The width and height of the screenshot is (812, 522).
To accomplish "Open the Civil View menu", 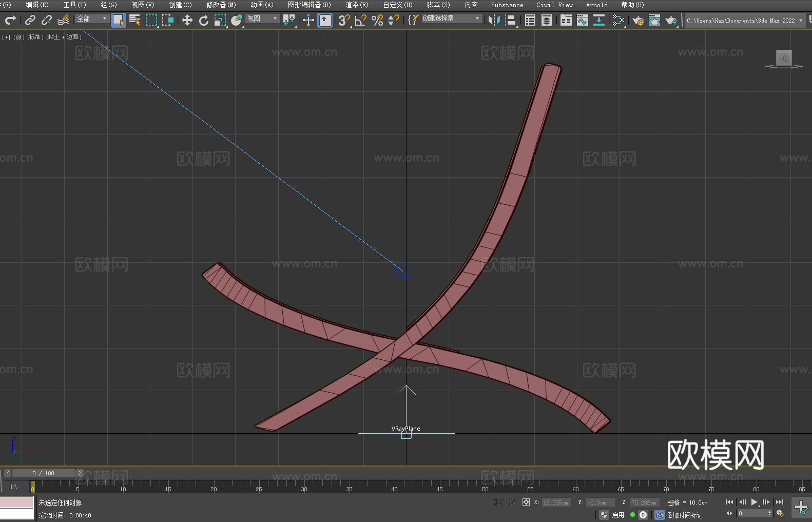I will tap(554, 5).
